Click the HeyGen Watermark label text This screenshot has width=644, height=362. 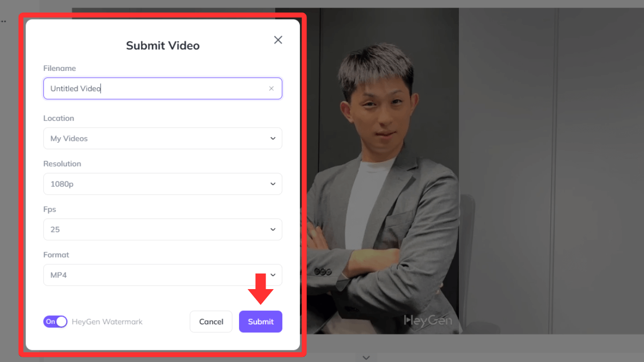(107, 322)
